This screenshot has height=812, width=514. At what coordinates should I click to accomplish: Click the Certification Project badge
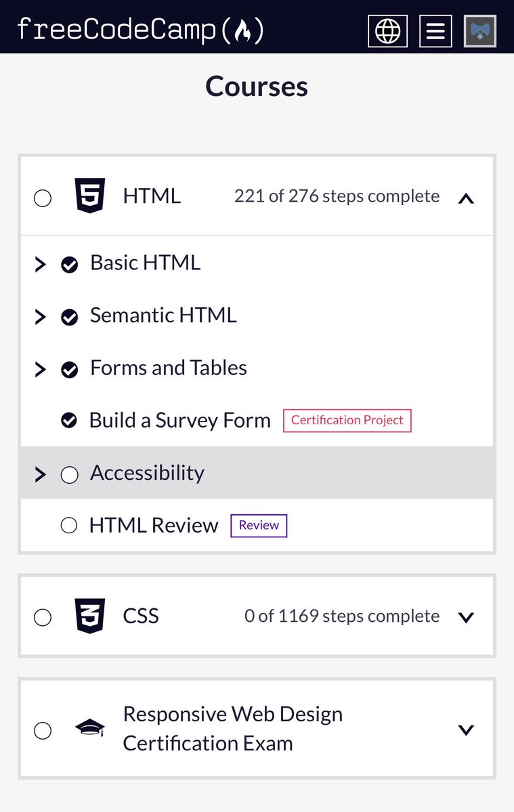[347, 420]
